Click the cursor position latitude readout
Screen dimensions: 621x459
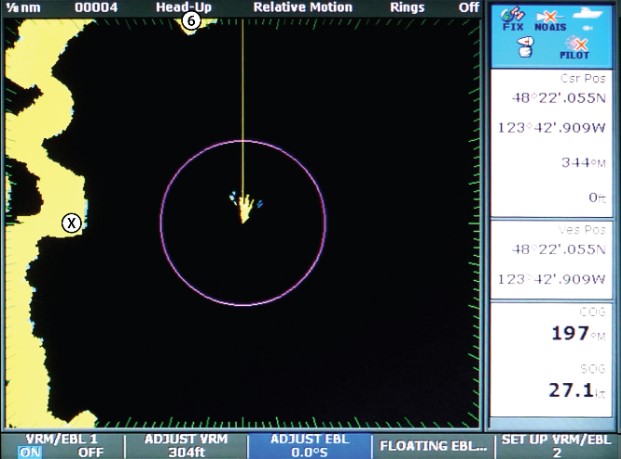558,98
